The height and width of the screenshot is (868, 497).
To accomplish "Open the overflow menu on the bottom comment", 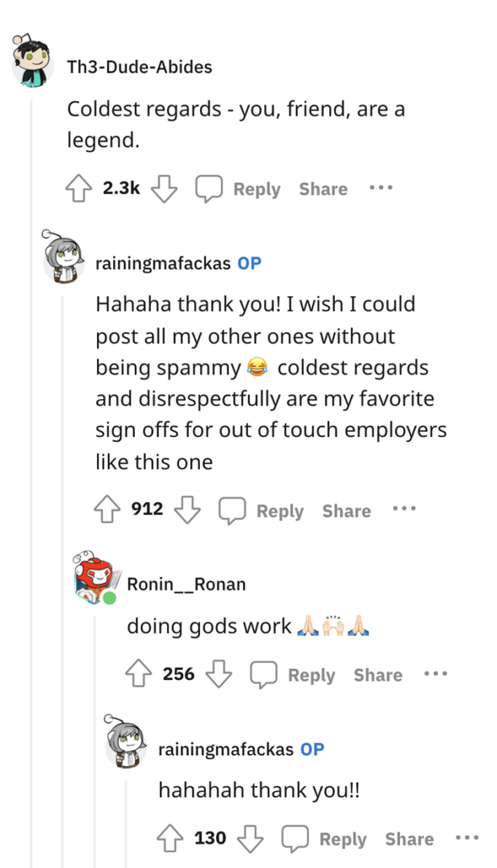I will [467, 838].
